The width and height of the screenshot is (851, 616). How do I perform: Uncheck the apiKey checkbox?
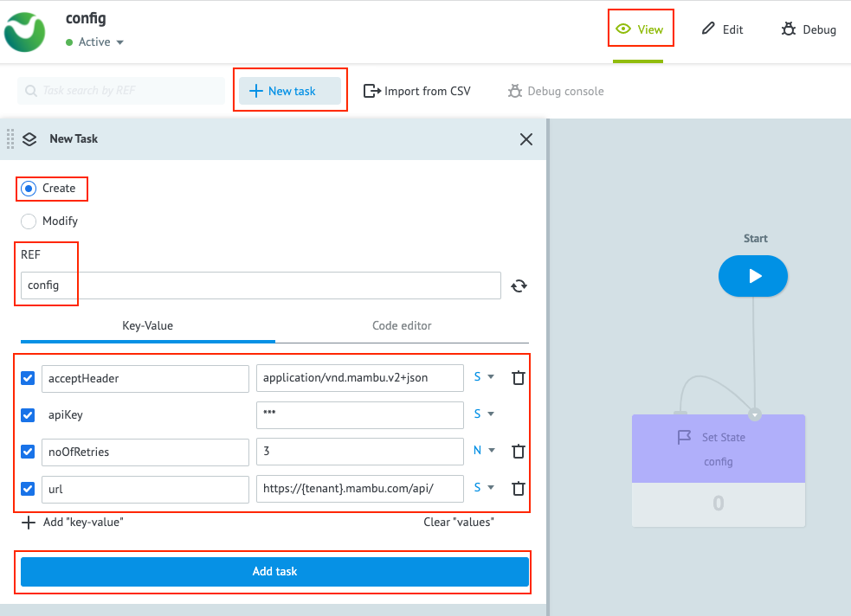[28, 414]
